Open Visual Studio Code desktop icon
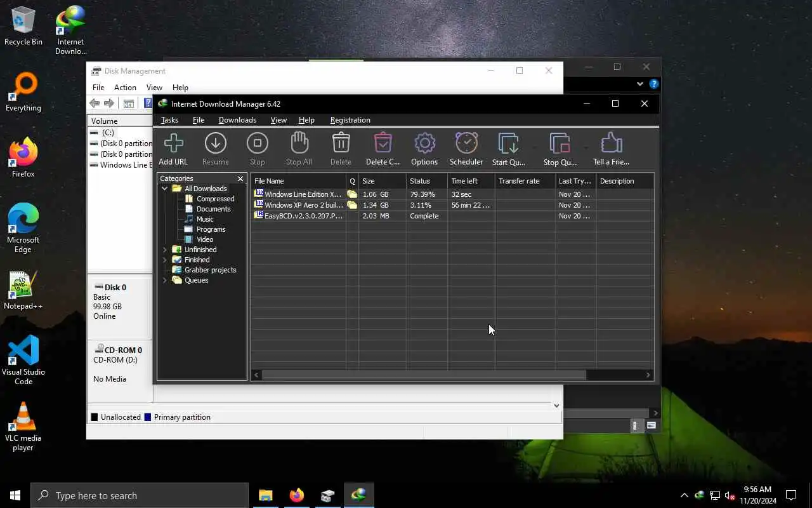The image size is (812, 508). click(23, 360)
